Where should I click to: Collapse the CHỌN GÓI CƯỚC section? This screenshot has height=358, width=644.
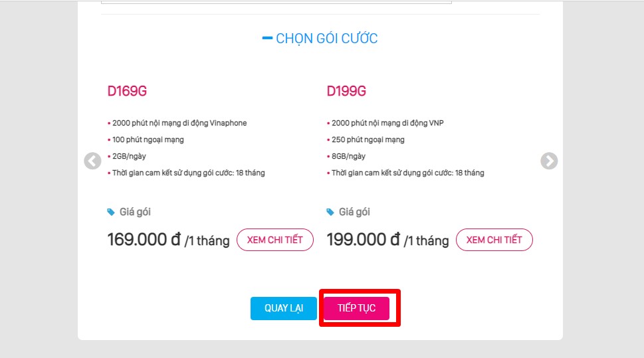(x=268, y=39)
